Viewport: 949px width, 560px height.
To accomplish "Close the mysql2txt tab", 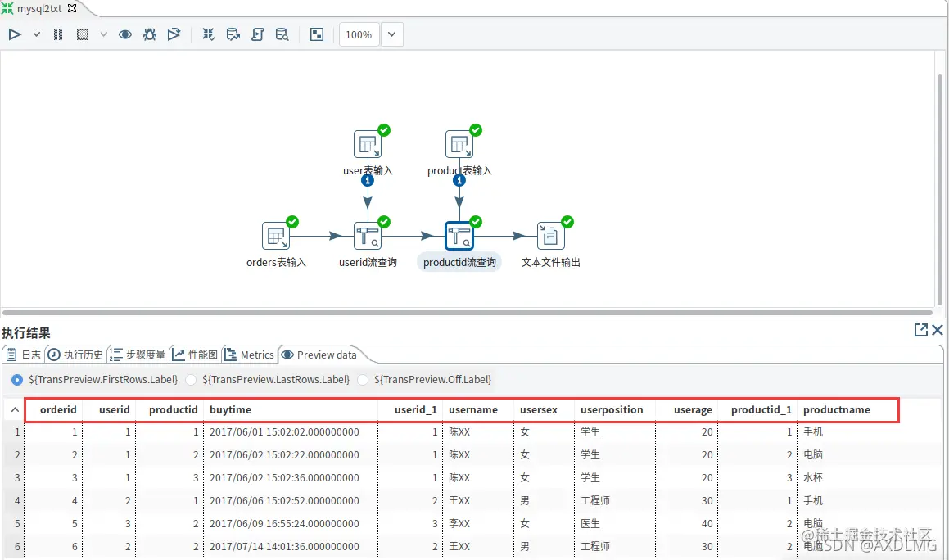I will [72, 8].
